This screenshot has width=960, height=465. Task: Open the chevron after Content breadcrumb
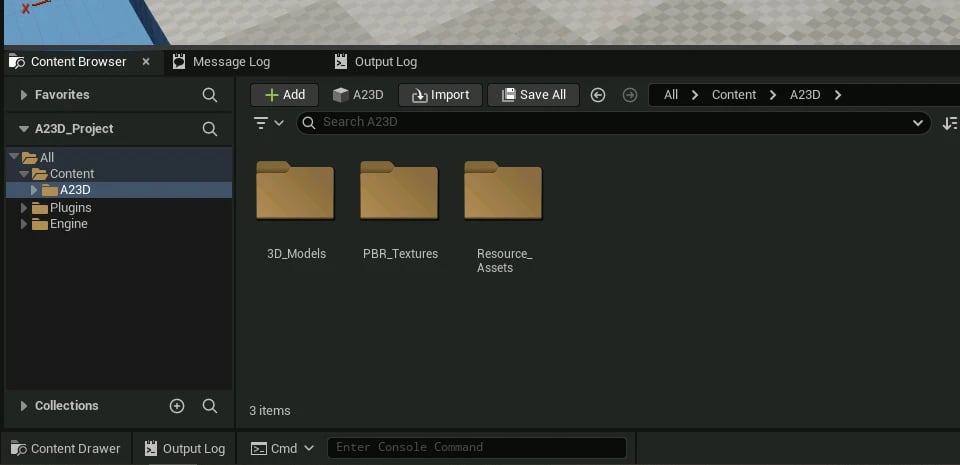pos(773,95)
